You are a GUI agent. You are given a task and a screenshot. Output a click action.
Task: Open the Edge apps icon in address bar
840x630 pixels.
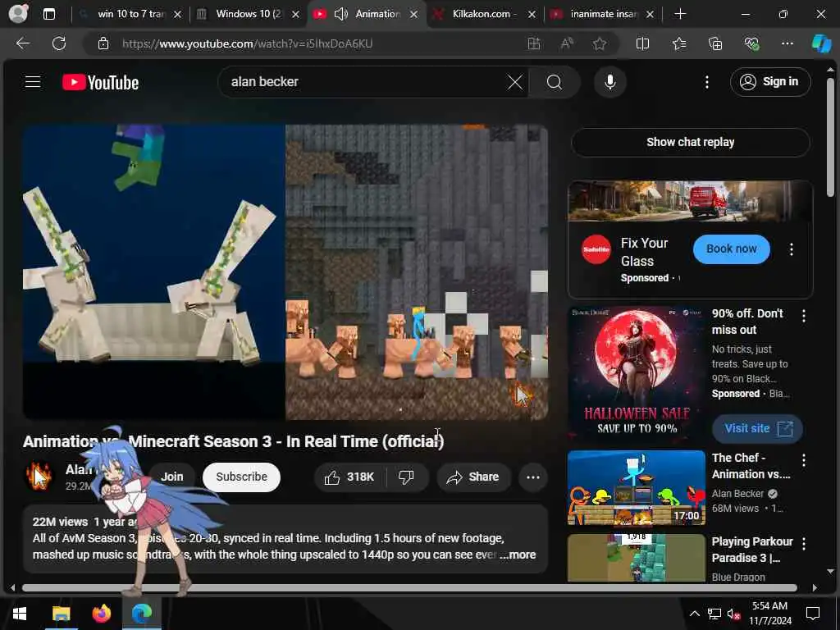click(x=533, y=43)
